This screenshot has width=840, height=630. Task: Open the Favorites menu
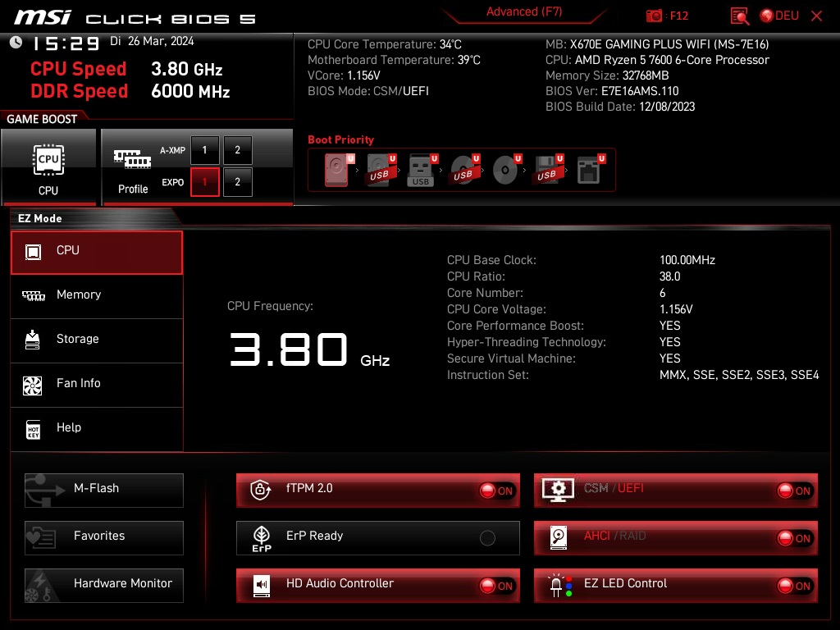(103, 537)
